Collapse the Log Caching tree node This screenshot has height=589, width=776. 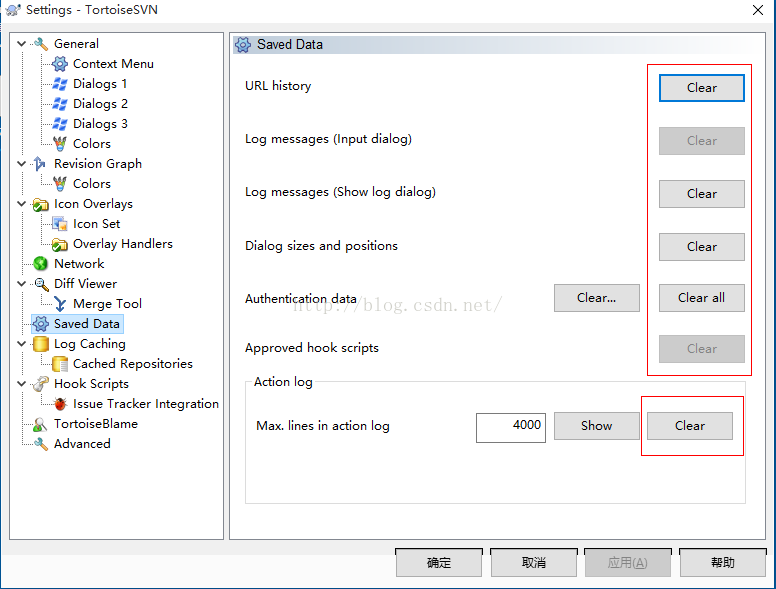21,344
